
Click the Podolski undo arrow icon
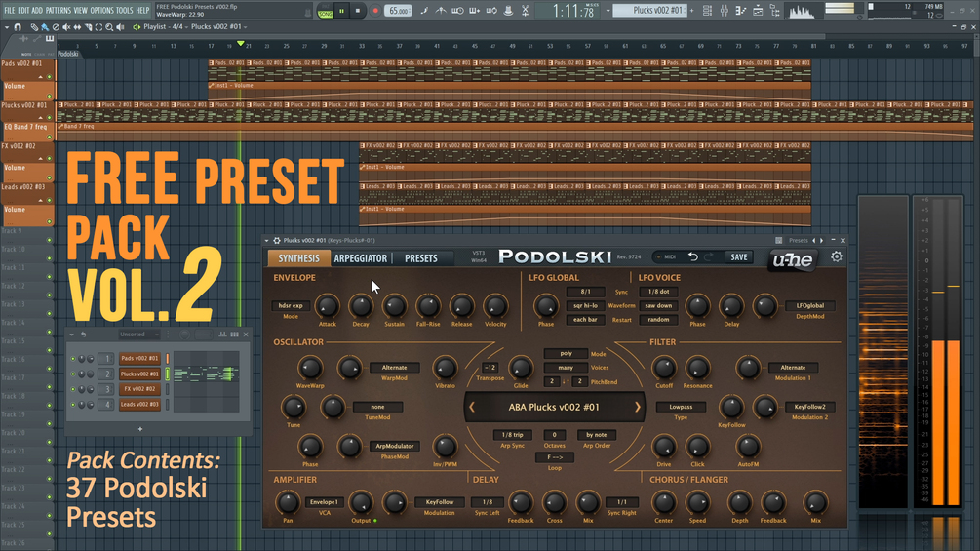tap(692, 256)
